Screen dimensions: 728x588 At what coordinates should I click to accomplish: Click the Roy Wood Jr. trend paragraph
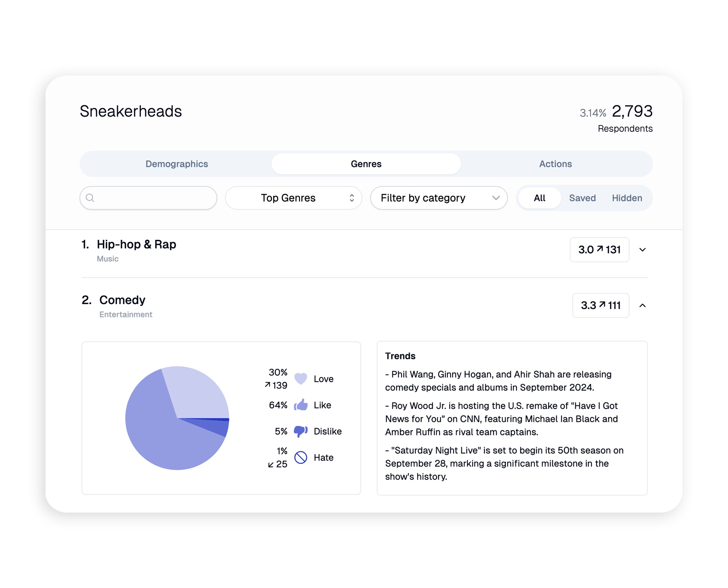point(502,419)
